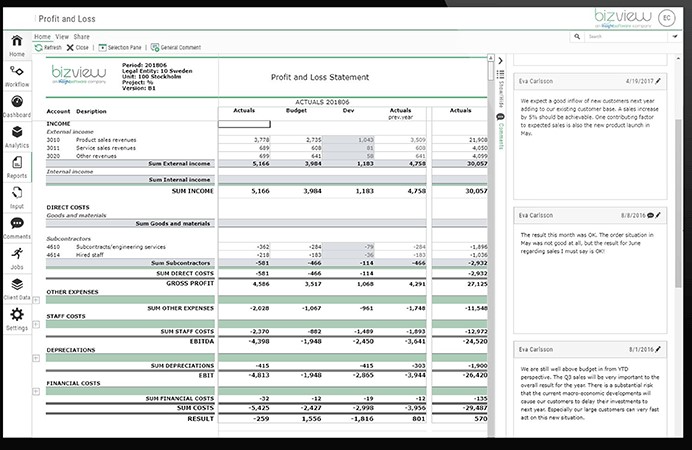Open the Workflow sidebar section
The height and width of the screenshot is (450, 692).
(x=17, y=76)
